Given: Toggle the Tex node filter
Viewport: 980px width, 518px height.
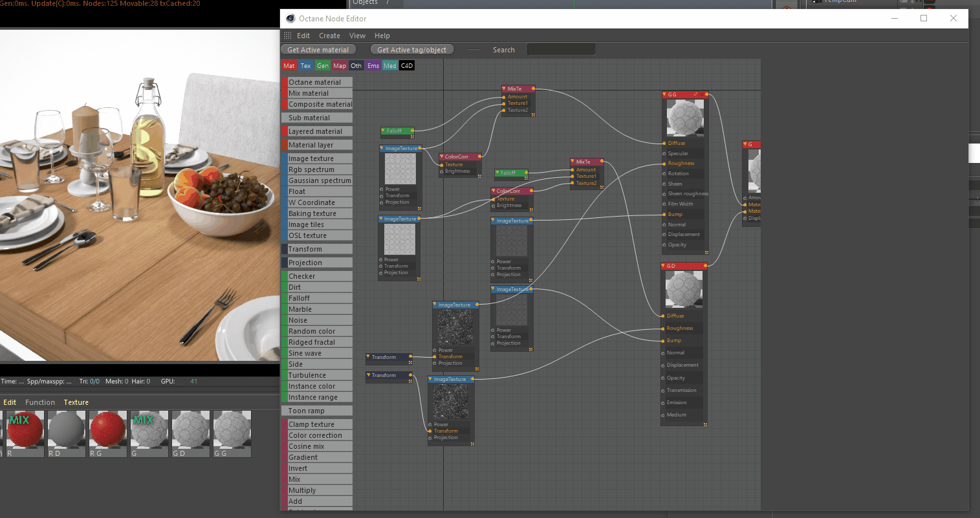Looking at the screenshot, I should pyautogui.click(x=306, y=65).
